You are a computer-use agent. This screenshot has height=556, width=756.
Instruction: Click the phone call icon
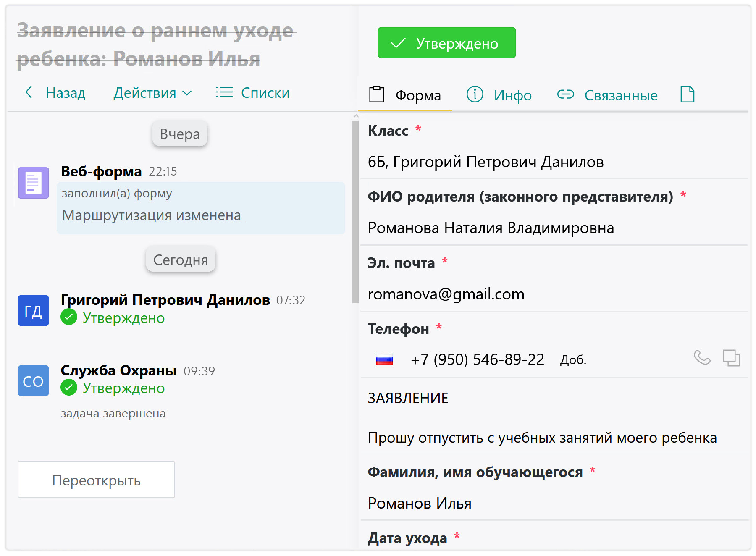702,358
